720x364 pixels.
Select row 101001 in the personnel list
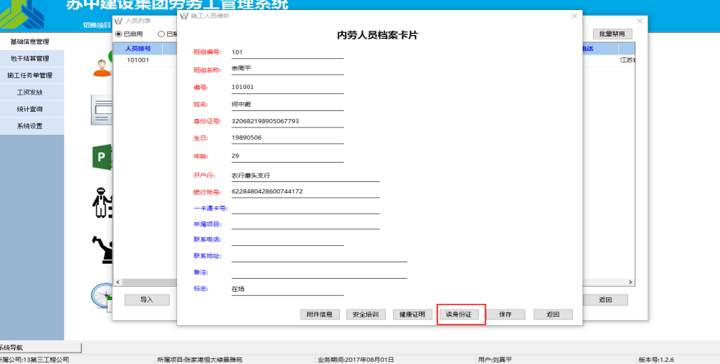[138, 60]
